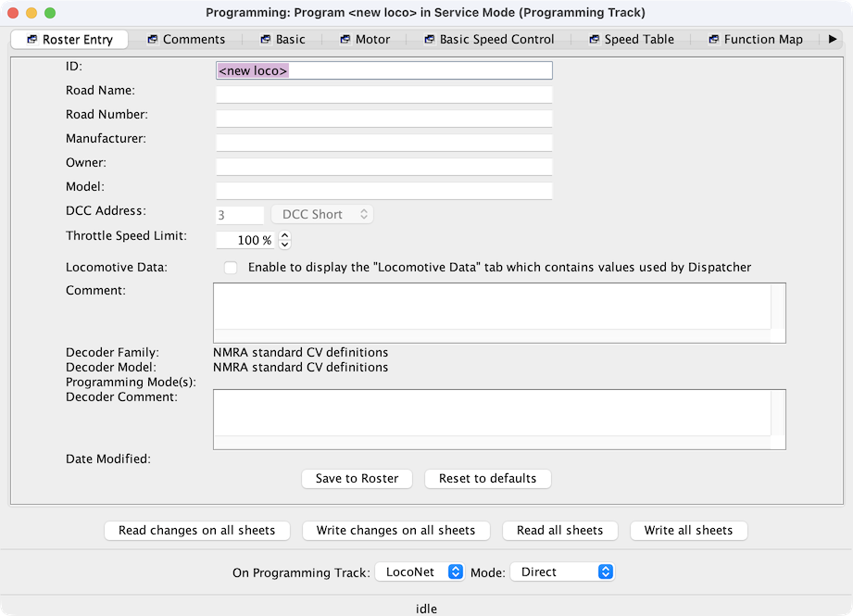Viewport: 853px width, 616px height.
Task: Switch to the Motor tab
Action: coord(365,39)
